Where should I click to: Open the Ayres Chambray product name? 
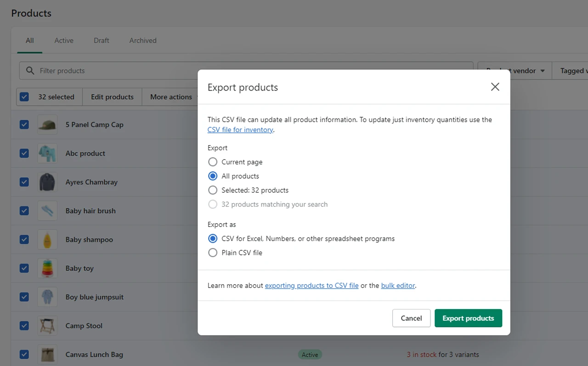(91, 182)
